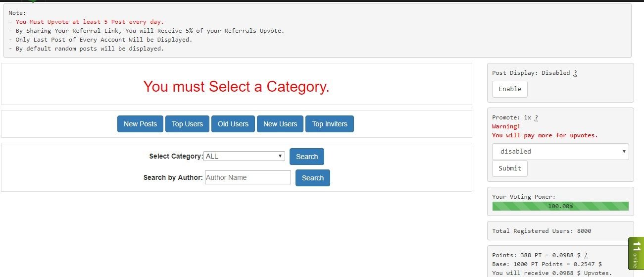Click the 'You must Select a Category.' heading
Screen dimensions: 644x277
[236, 87]
